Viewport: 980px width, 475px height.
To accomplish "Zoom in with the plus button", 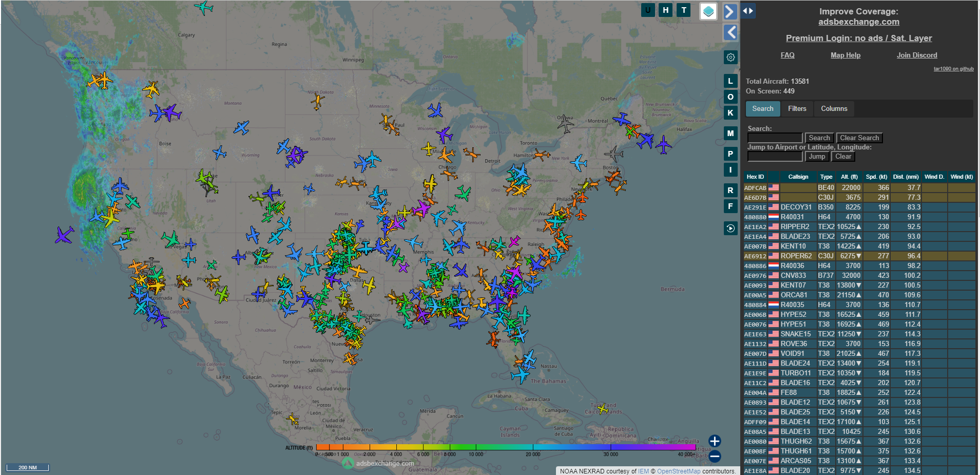I will coord(715,441).
